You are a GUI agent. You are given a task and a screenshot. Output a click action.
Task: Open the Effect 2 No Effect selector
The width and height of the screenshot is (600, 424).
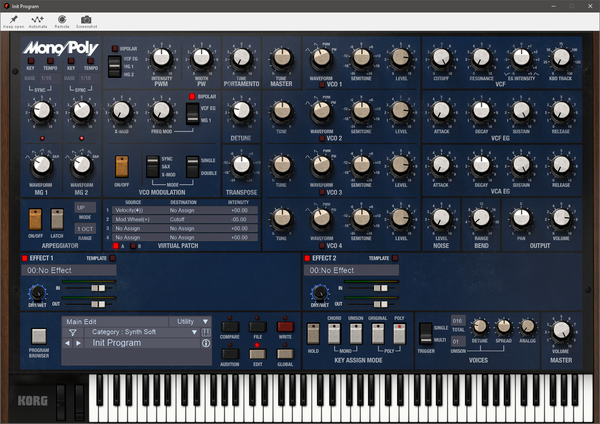pyautogui.click(x=351, y=271)
